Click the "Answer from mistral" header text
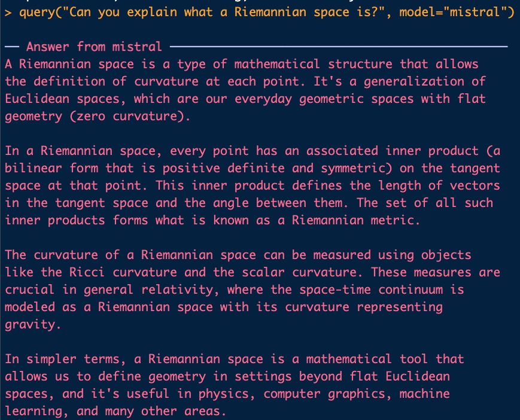520x420 pixels. click(94, 47)
